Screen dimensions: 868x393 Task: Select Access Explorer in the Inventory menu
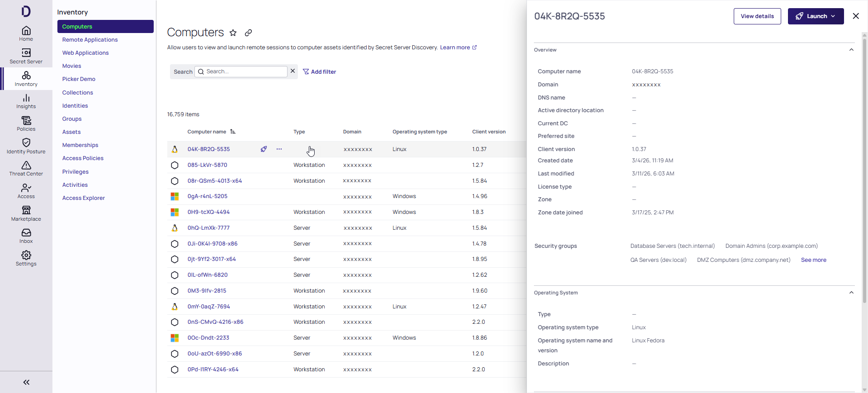point(84,198)
